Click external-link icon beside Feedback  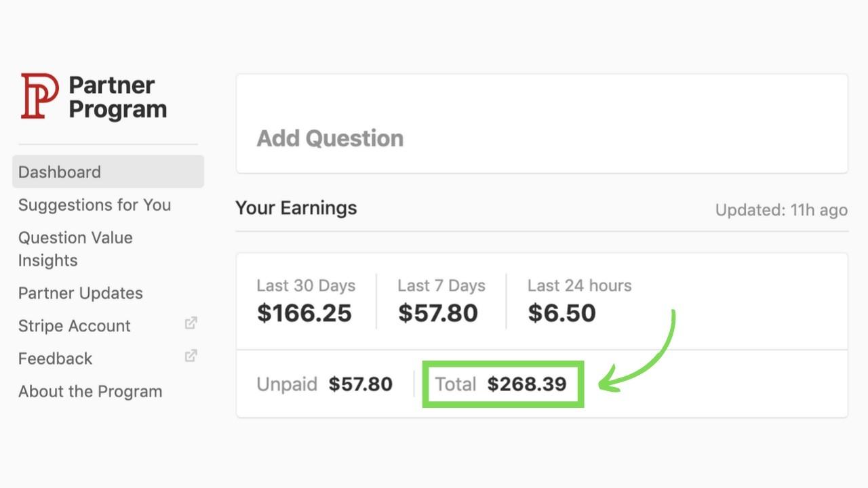pyautogui.click(x=191, y=356)
